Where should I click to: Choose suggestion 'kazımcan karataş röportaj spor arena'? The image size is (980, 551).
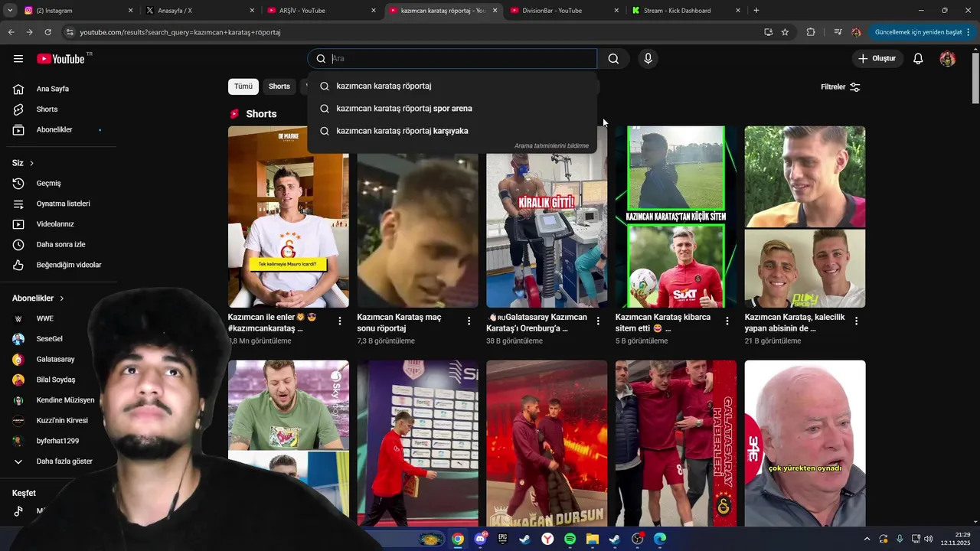click(x=452, y=109)
